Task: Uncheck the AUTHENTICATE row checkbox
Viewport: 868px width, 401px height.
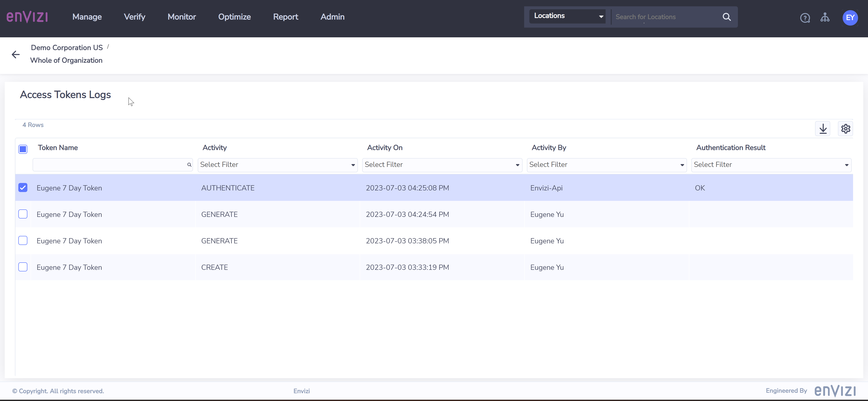Action: pyautogui.click(x=23, y=188)
